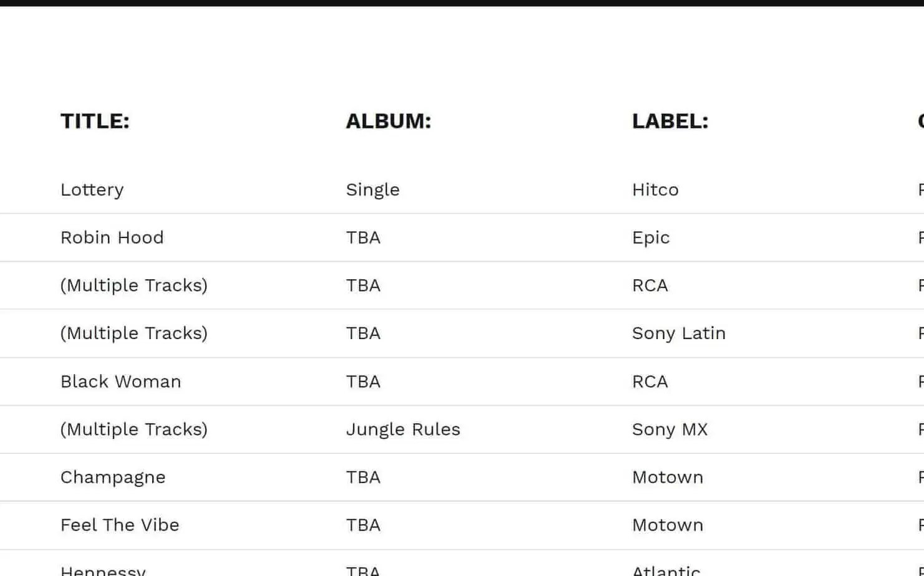Click Multiple Tracks in the Jungle Rules row
The height and width of the screenshot is (576, 924).
coord(134,430)
